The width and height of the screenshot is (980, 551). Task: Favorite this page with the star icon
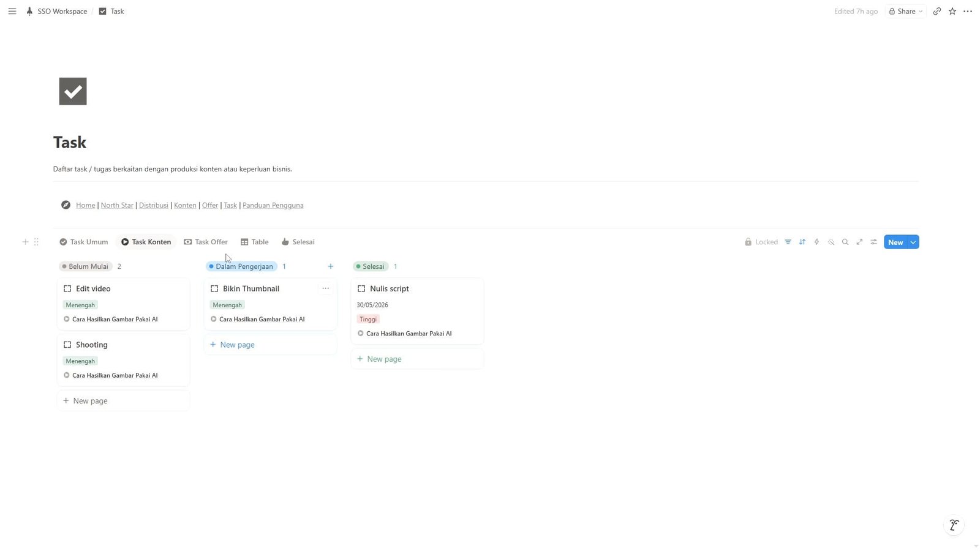pos(952,11)
